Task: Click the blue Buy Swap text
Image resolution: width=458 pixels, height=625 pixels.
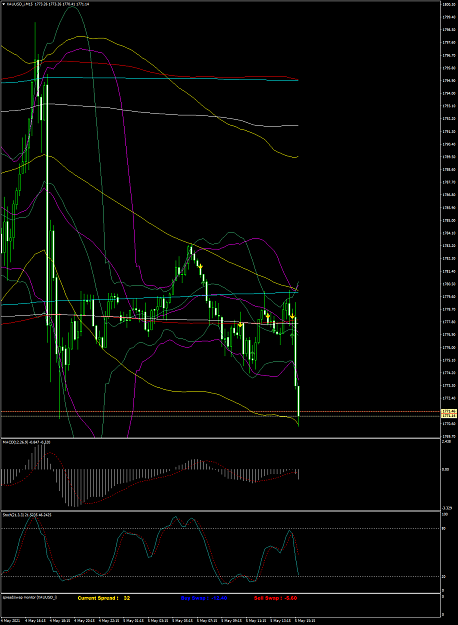Action: coord(204,598)
